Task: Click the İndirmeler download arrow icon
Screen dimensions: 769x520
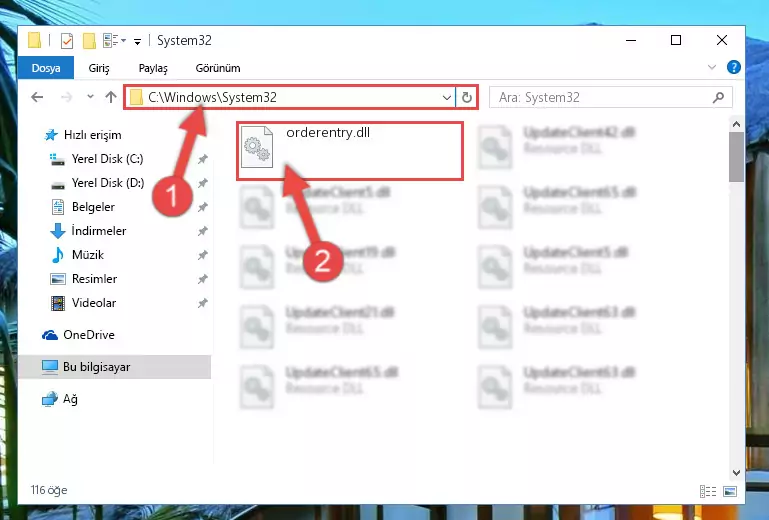Action: 58,231
